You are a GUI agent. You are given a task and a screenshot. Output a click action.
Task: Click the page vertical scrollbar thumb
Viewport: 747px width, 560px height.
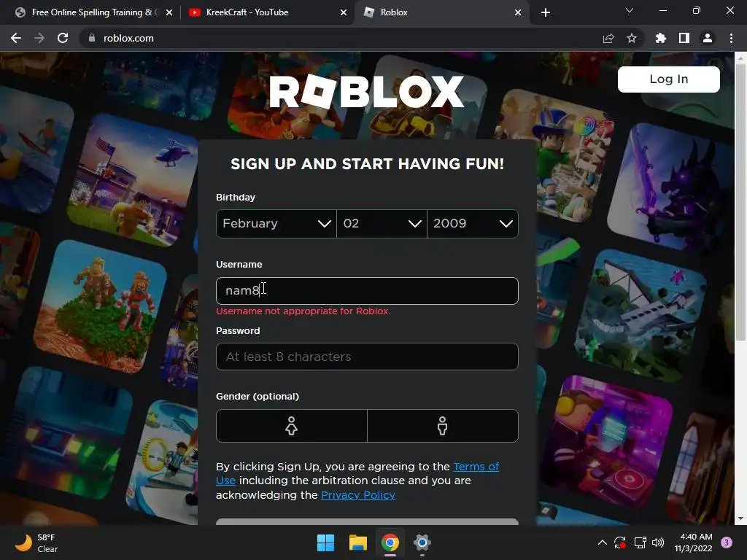pyautogui.click(x=740, y=203)
